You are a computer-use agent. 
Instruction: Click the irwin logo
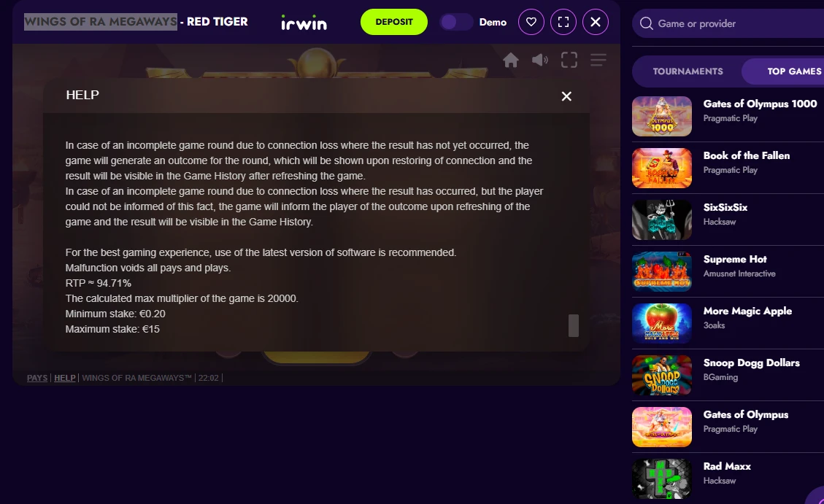coord(304,22)
